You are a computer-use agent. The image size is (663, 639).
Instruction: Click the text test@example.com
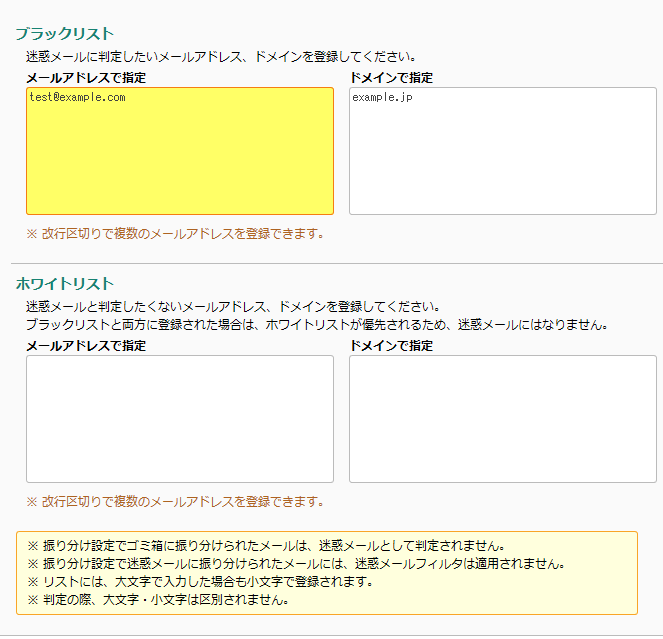[77, 97]
